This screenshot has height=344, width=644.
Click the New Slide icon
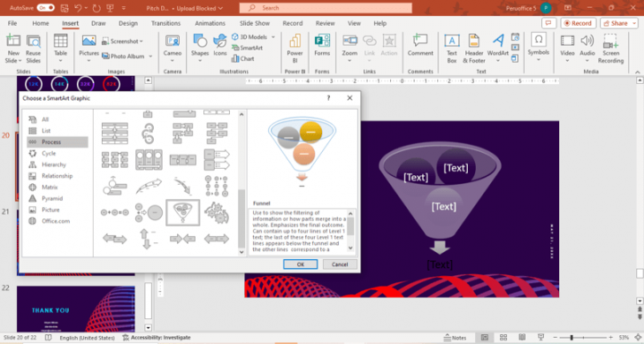tap(13, 49)
